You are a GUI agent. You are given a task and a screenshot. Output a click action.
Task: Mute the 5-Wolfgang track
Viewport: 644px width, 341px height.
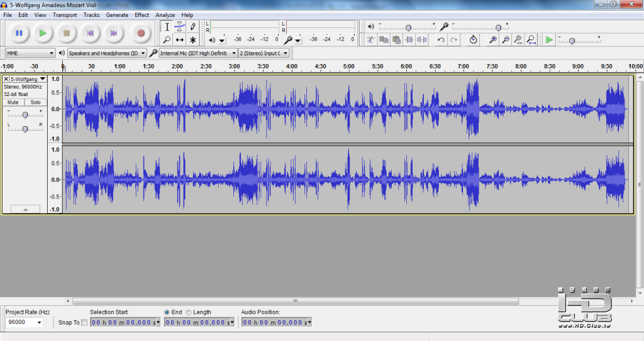coord(13,102)
